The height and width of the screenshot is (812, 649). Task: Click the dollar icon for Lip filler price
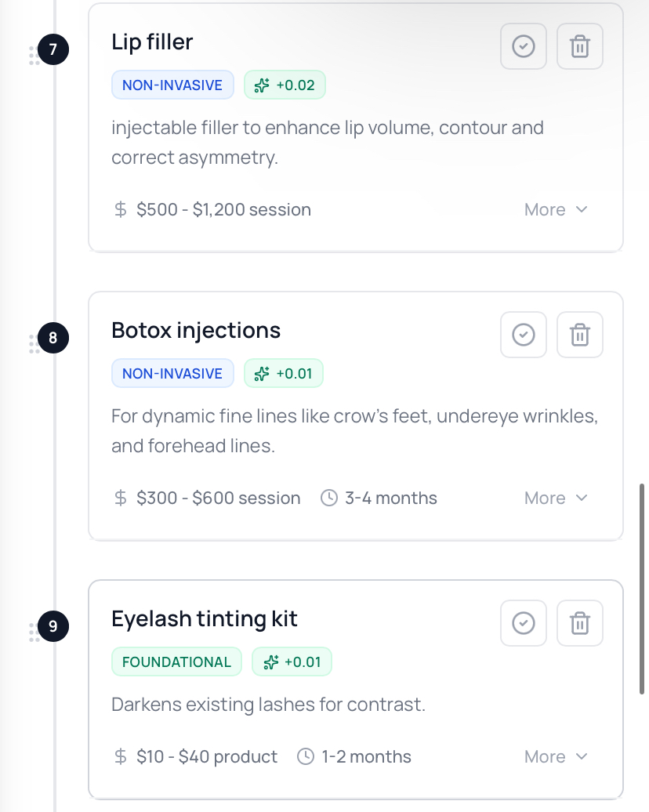click(x=121, y=210)
